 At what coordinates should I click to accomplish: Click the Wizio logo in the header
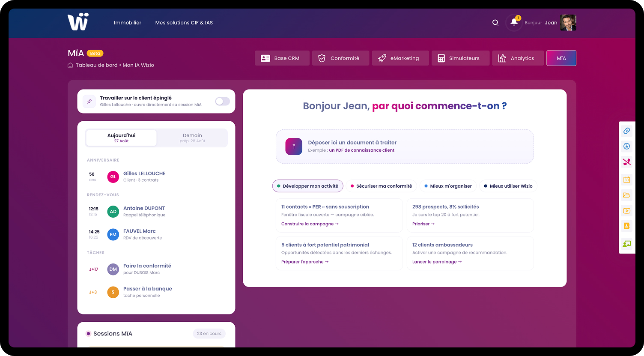[78, 22]
